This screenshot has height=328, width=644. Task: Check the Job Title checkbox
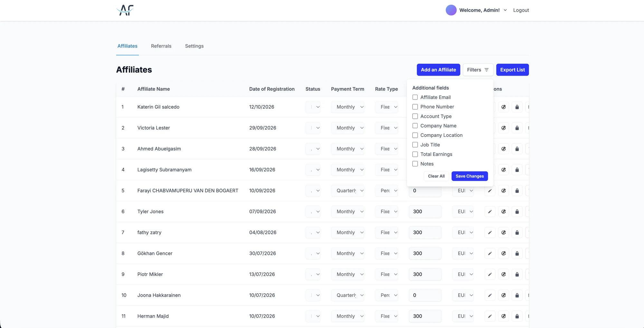(415, 145)
